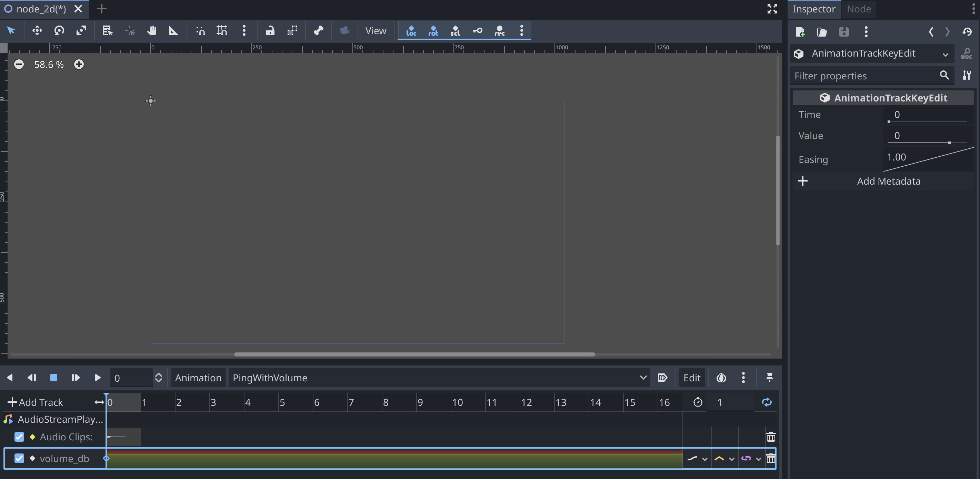This screenshot has height=479, width=980.
Task: Toggle location keying mask button
Action: [411, 30]
